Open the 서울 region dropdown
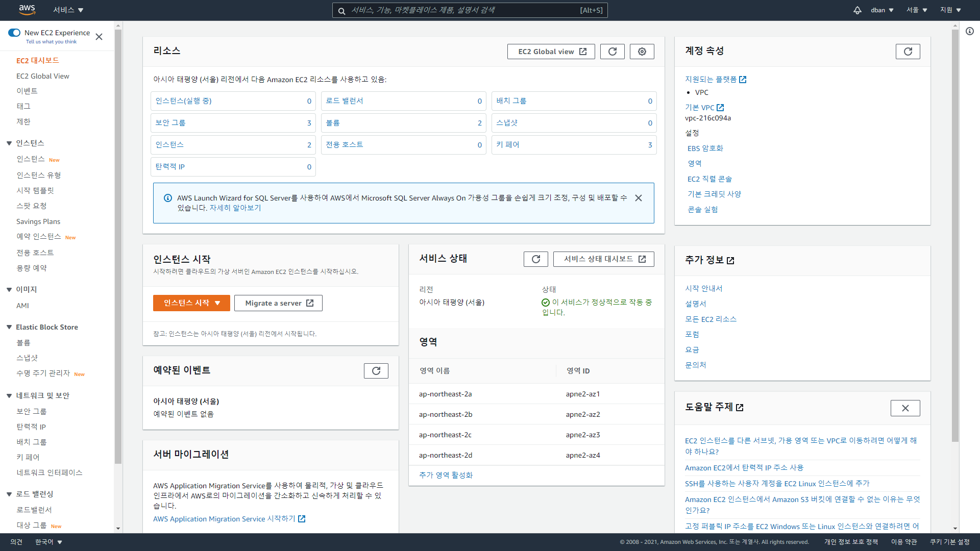The image size is (980, 551). (917, 10)
